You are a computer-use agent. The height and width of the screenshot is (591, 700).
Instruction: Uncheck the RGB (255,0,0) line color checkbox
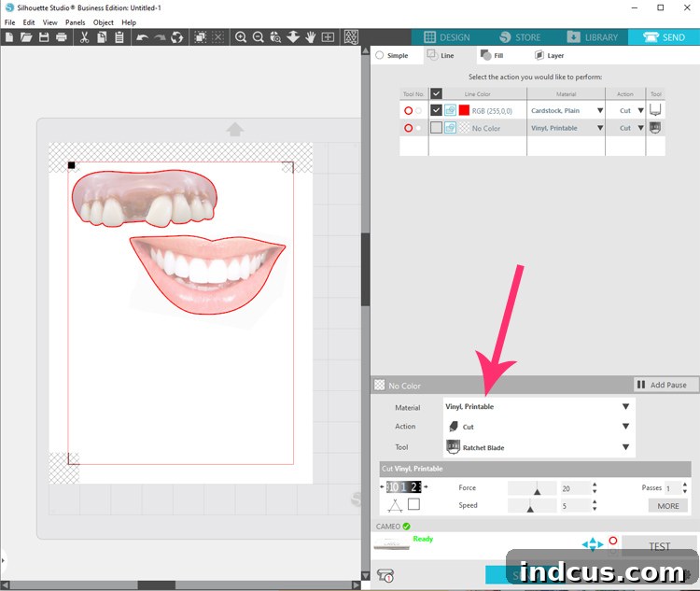click(x=436, y=110)
